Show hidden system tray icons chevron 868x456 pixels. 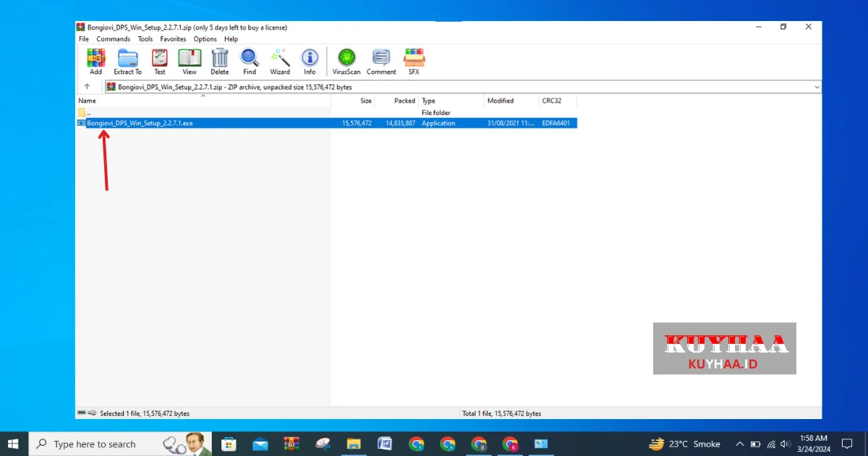(x=739, y=444)
